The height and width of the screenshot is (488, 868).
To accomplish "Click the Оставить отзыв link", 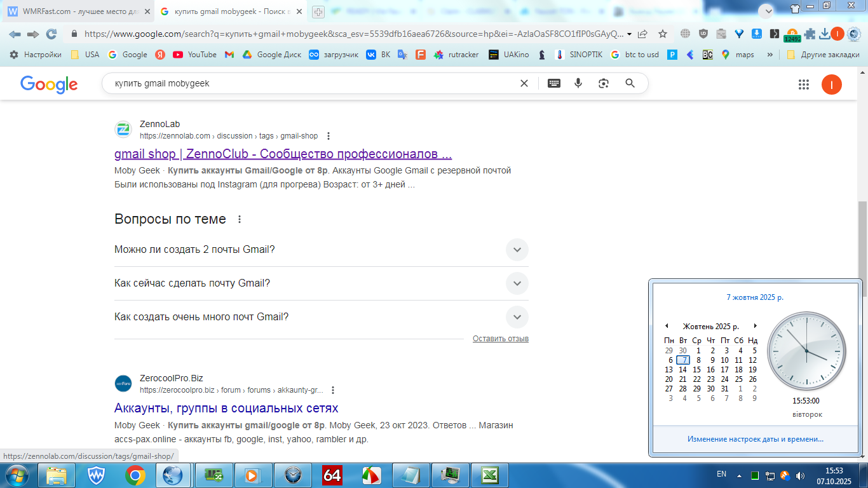I will point(501,339).
